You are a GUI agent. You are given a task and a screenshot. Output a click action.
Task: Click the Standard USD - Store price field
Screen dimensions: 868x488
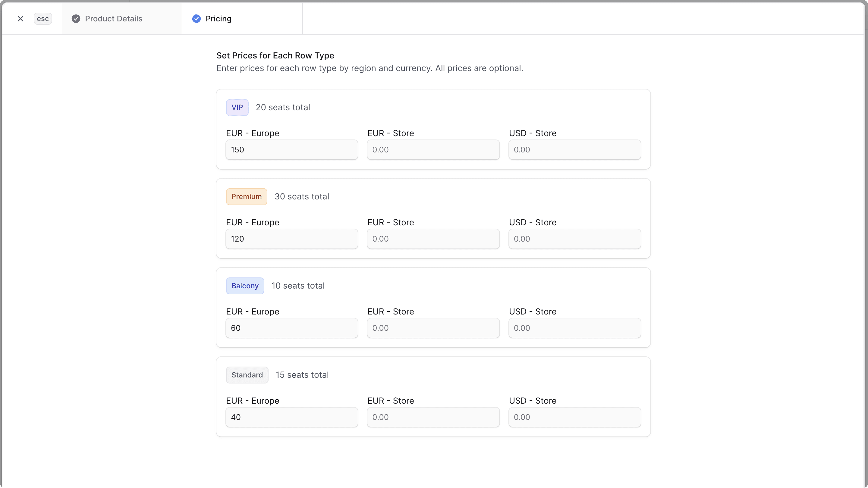[574, 417]
